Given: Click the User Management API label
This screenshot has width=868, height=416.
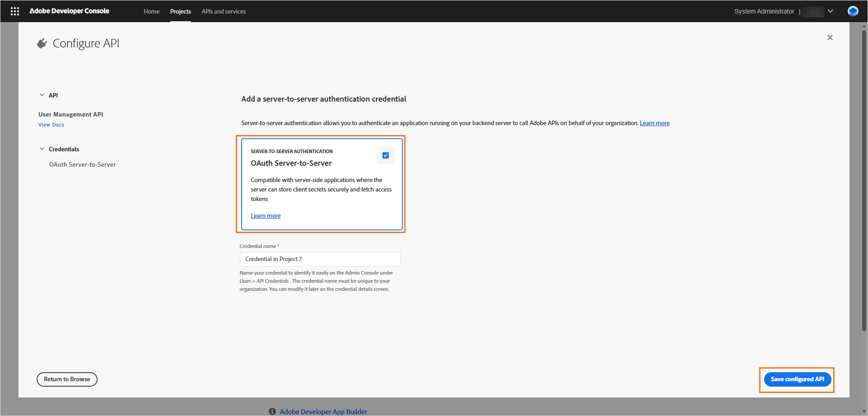Looking at the screenshot, I should tap(70, 114).
